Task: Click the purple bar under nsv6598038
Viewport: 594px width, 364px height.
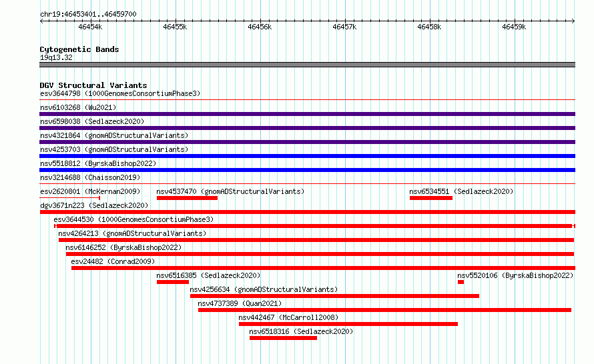Action: (307, 128)
